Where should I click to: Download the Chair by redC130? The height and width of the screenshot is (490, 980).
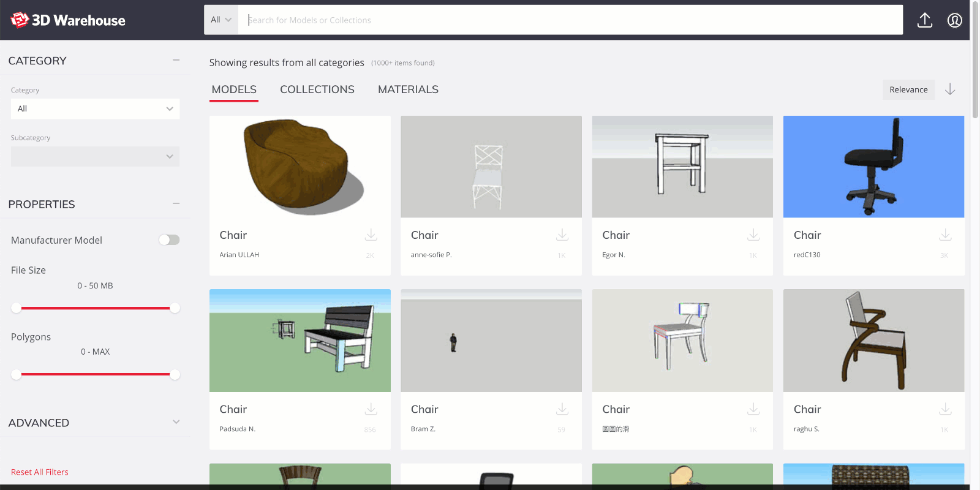pyautogui.click(x=945, y=235)
